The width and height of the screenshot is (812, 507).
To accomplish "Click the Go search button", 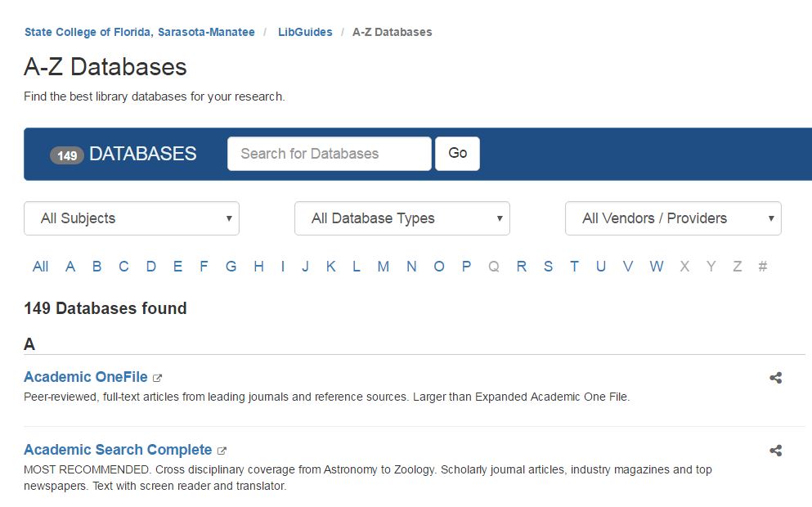I will click(457, 153).
